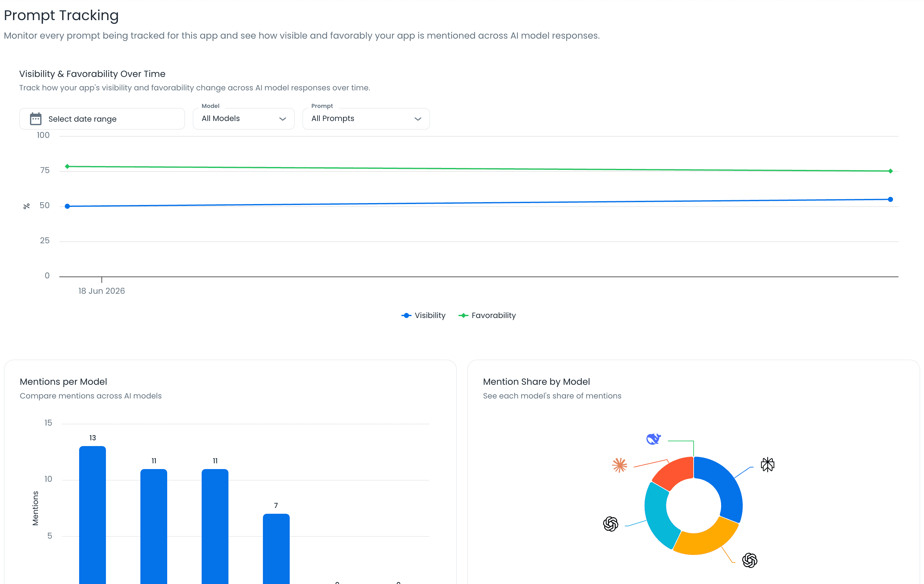Toggle the Visibility series in chart legend

coord(423,315)
